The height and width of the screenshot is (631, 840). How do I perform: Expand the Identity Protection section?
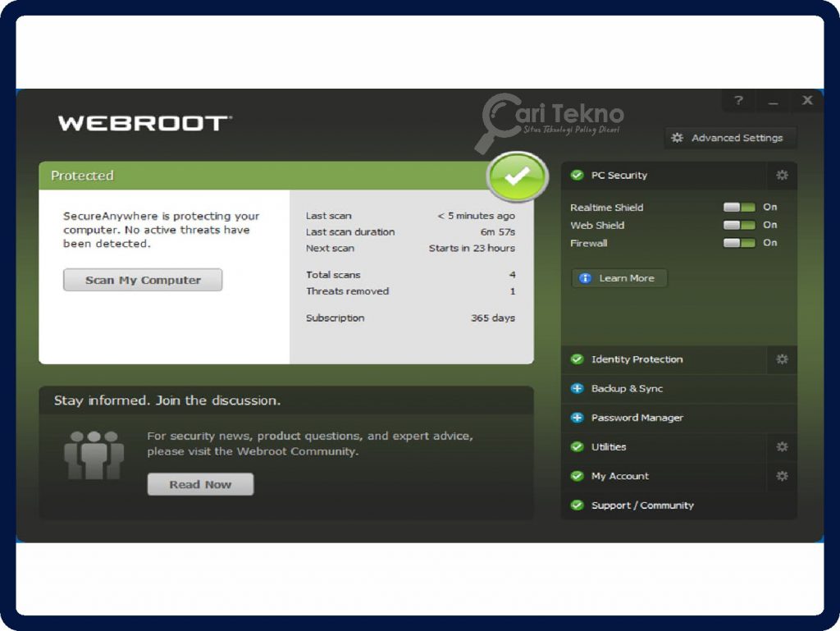pos(664,359)
